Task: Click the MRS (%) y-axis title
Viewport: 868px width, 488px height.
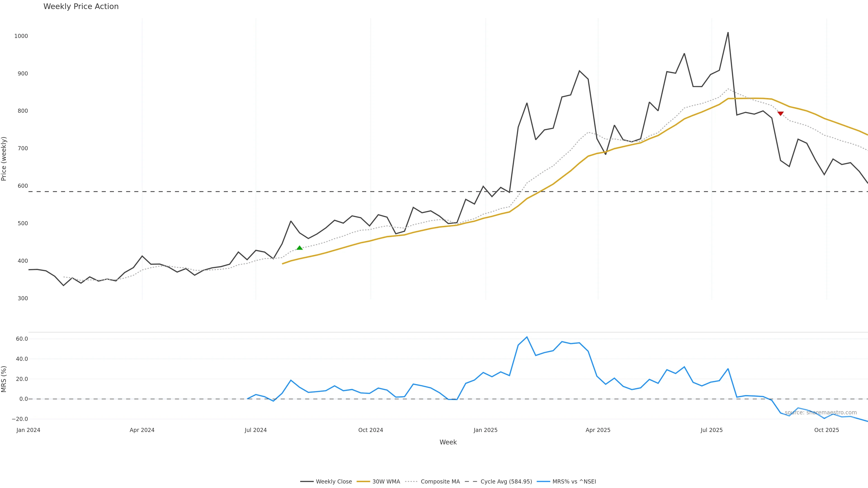Action: (x=4, y=379)
